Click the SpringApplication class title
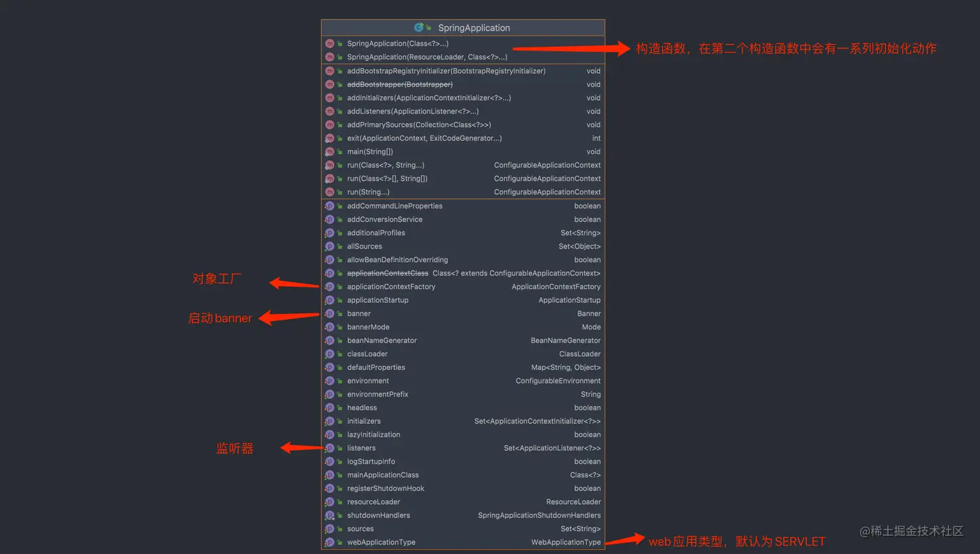The image size is (980, 554). 474,28
